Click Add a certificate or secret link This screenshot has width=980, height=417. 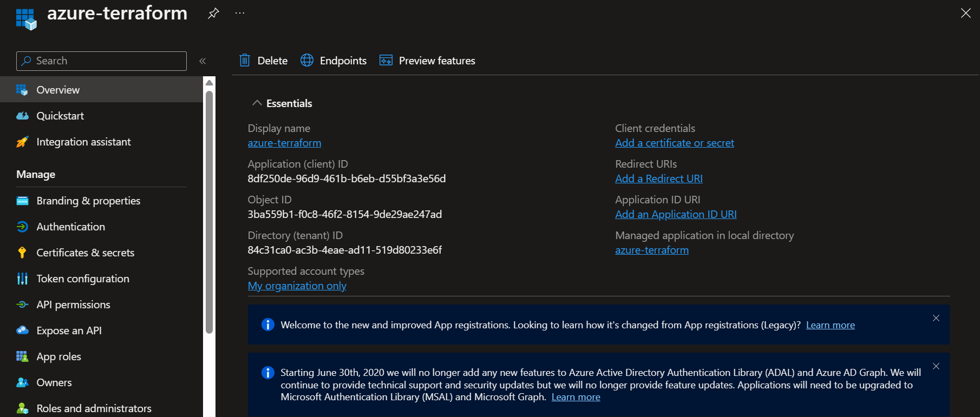(675, 143)
